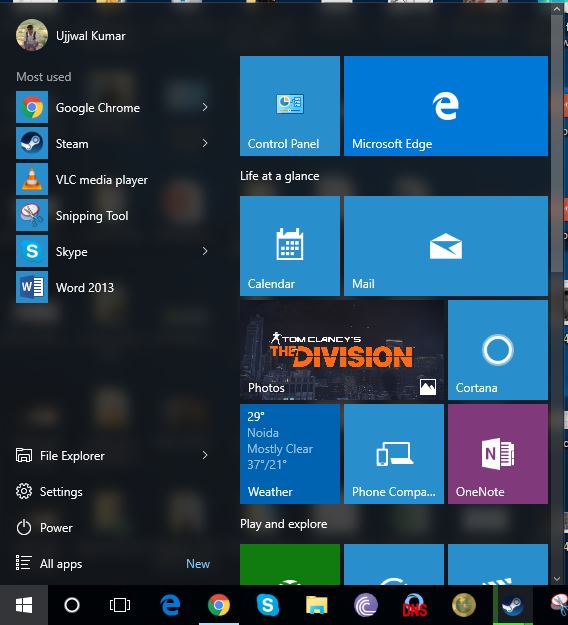This screenshot has height=625, width=568.
Task: Click the Start button on the taskbar
Action: click(x=24, y=605)
